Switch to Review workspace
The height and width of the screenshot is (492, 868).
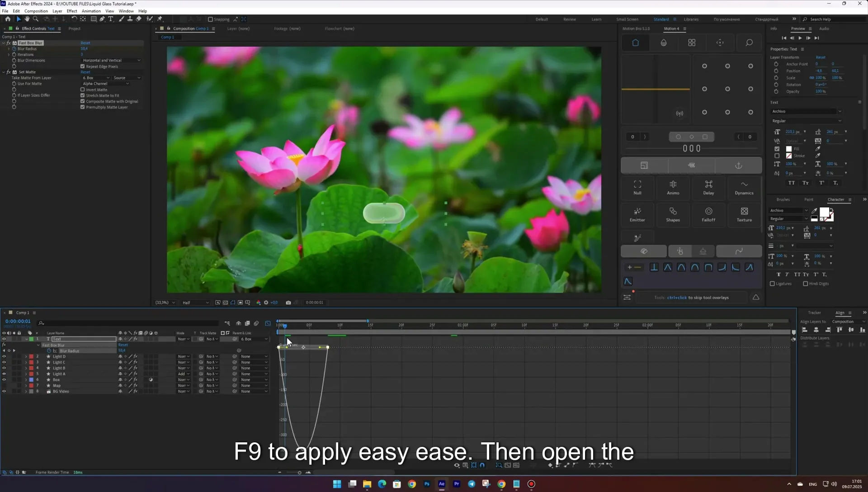570,19
